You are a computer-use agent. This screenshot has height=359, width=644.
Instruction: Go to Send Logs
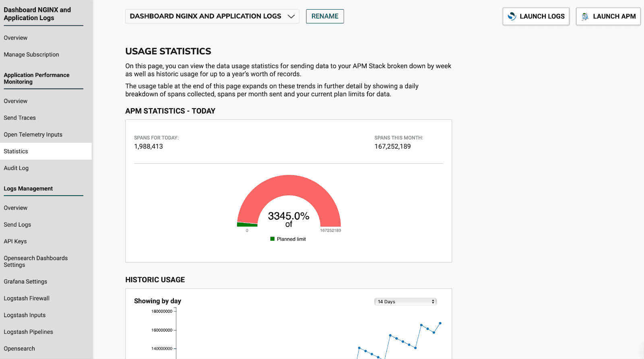pos(17,225)
